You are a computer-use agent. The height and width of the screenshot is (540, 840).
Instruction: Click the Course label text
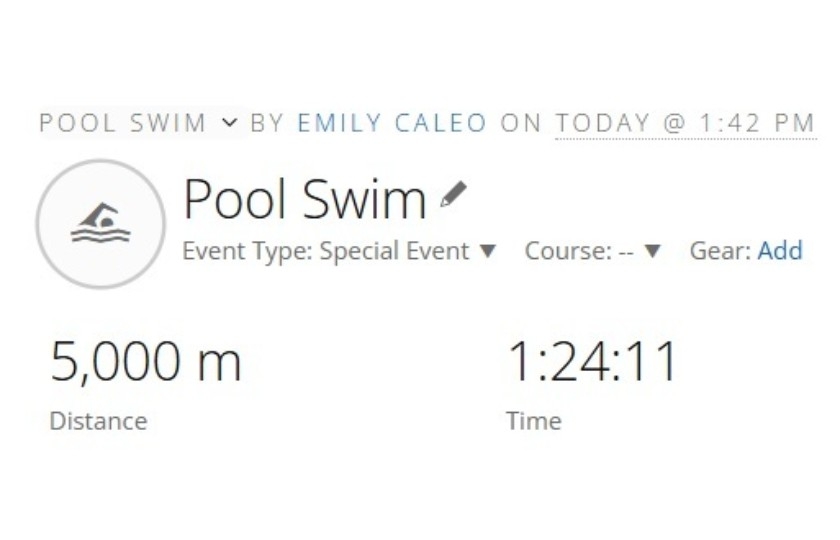(568, 251)
